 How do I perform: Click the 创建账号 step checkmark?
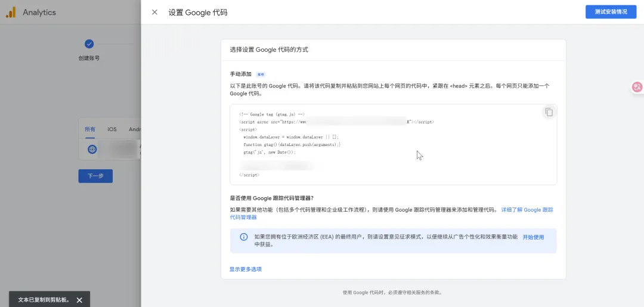coord(89,44)
